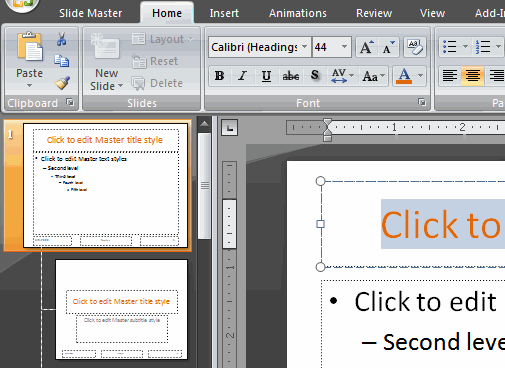Click the Font Color orange A swatch

point(404,76)
